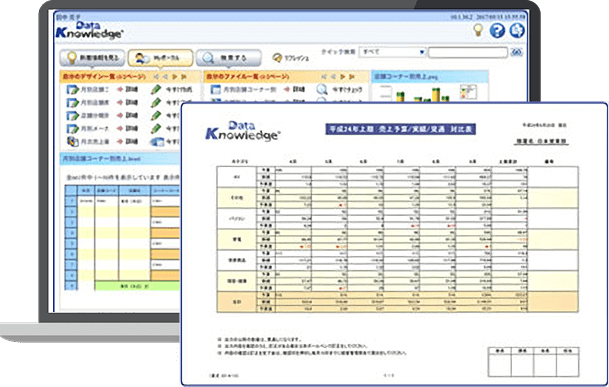This screenshot has height=387, width=609.
Task: Go to last page of file list
Action: (352, 77)
